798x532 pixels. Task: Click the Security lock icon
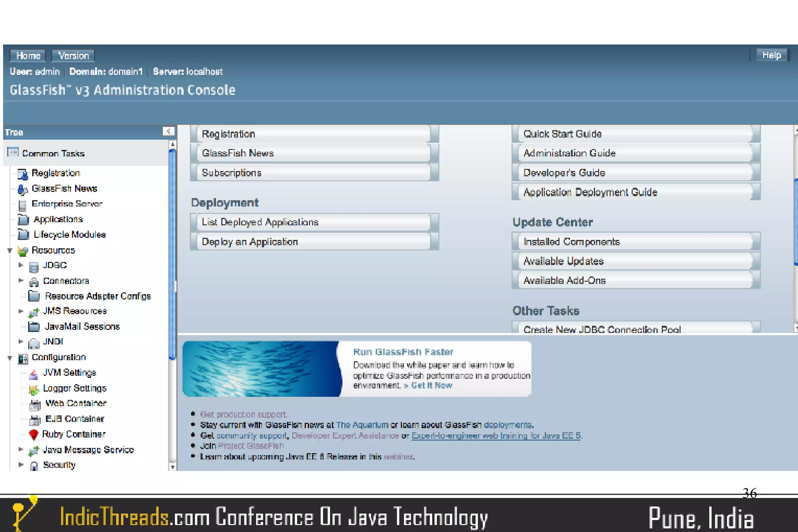coord(34,466)
